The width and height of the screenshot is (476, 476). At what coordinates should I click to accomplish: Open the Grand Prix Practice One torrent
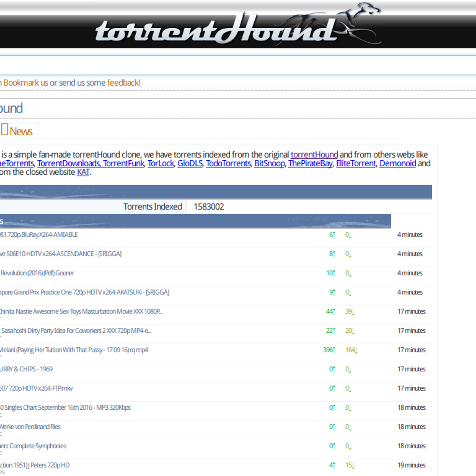(84, 292)
